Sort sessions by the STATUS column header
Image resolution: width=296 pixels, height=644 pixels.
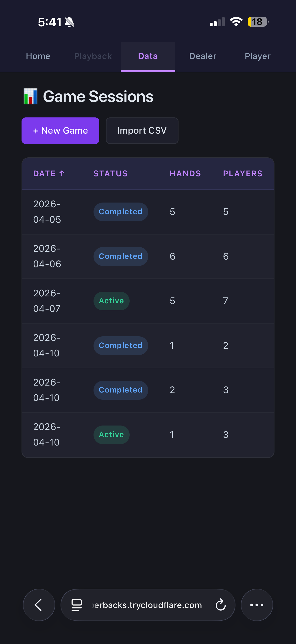(111, 173)
